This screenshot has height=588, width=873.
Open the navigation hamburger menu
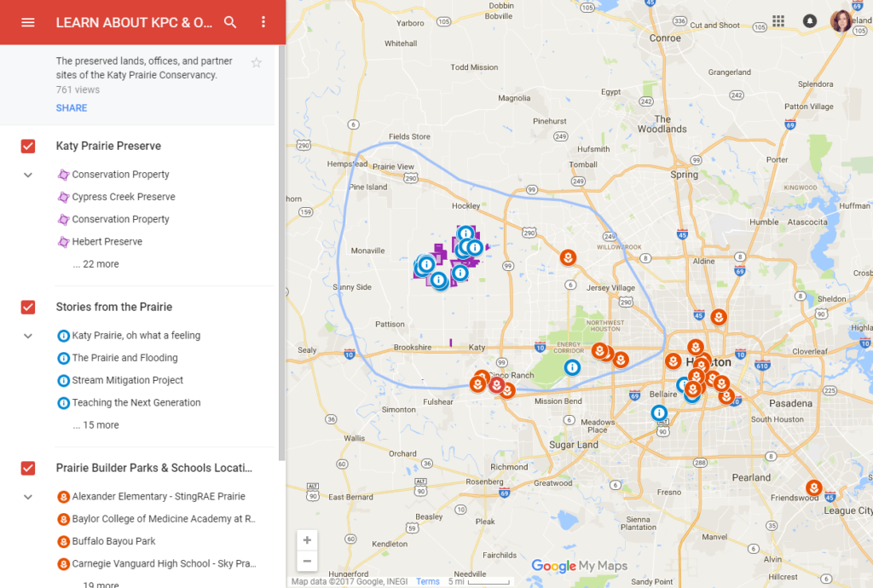click(28, 22)
